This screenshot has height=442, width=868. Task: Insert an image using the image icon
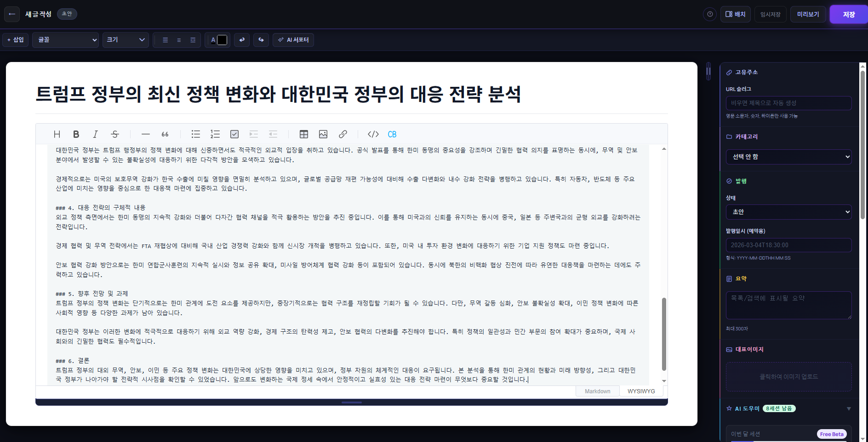[323, 134]
